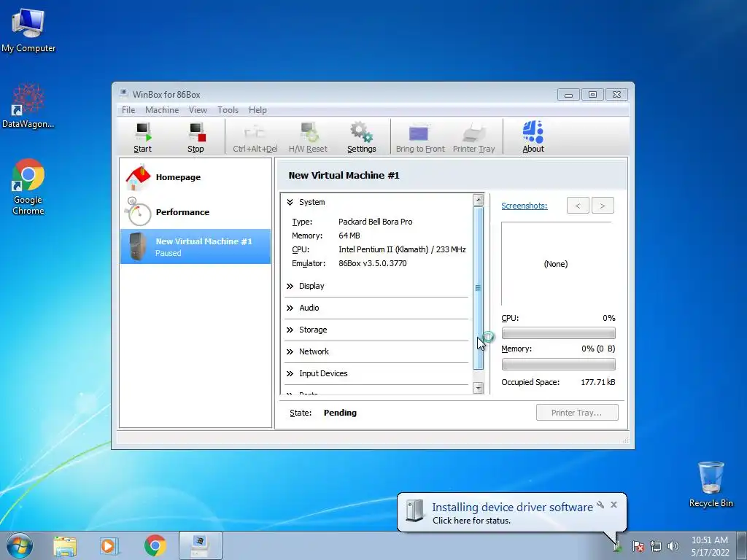Open the Machine menu
747x560 pixels.
point(162,110)
